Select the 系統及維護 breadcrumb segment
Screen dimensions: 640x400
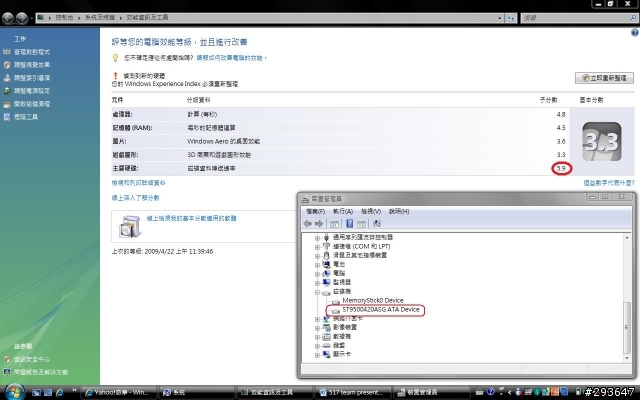(x=100, y=18)
